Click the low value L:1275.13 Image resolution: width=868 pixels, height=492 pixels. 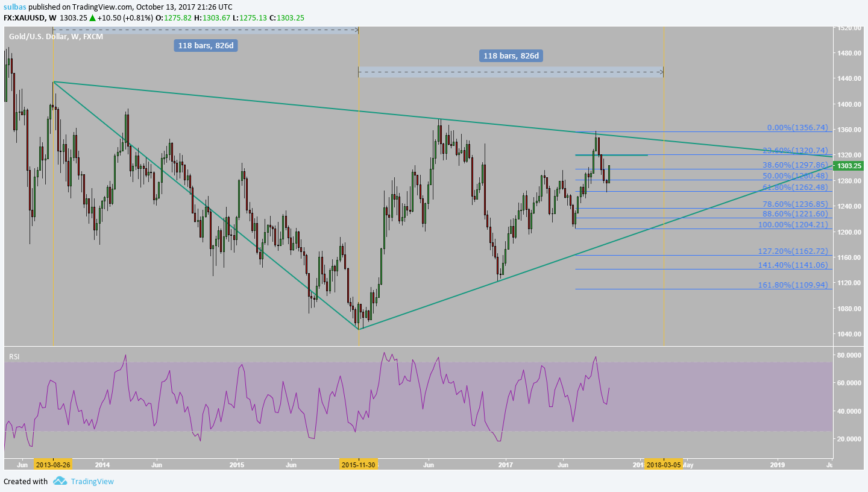point(250,17)
